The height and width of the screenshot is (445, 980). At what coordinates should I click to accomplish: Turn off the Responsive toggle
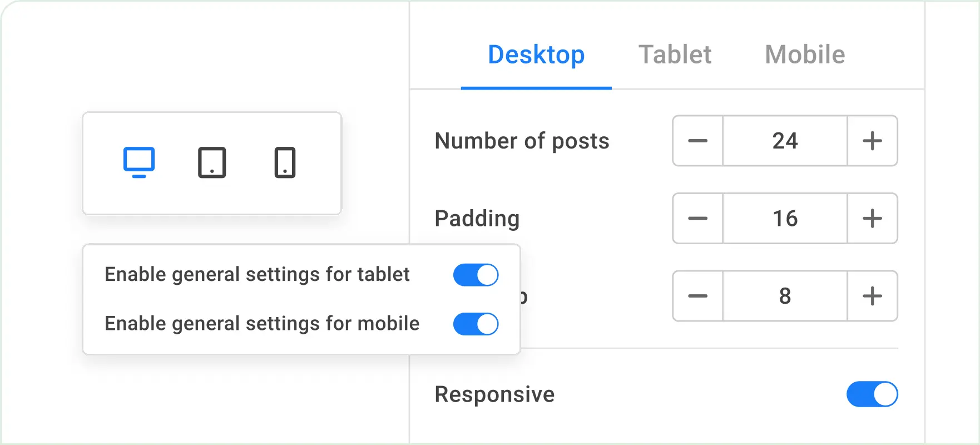tap(871, 394)
